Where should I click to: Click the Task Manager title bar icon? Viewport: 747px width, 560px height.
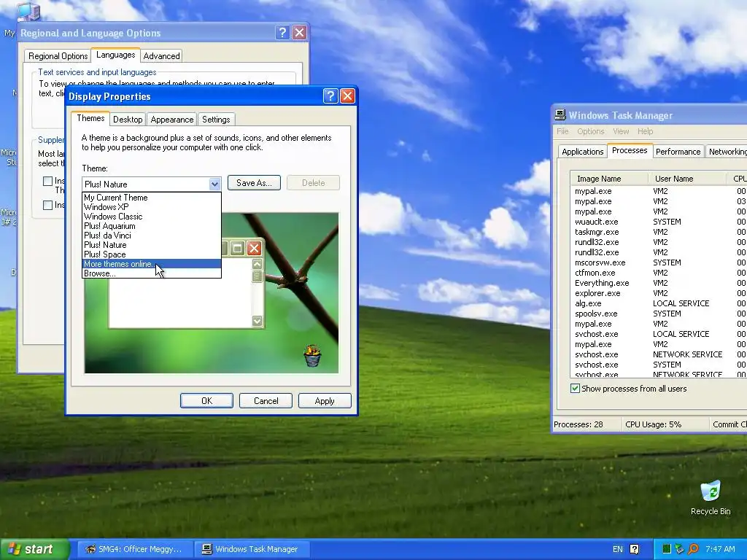tap(560, 114)
